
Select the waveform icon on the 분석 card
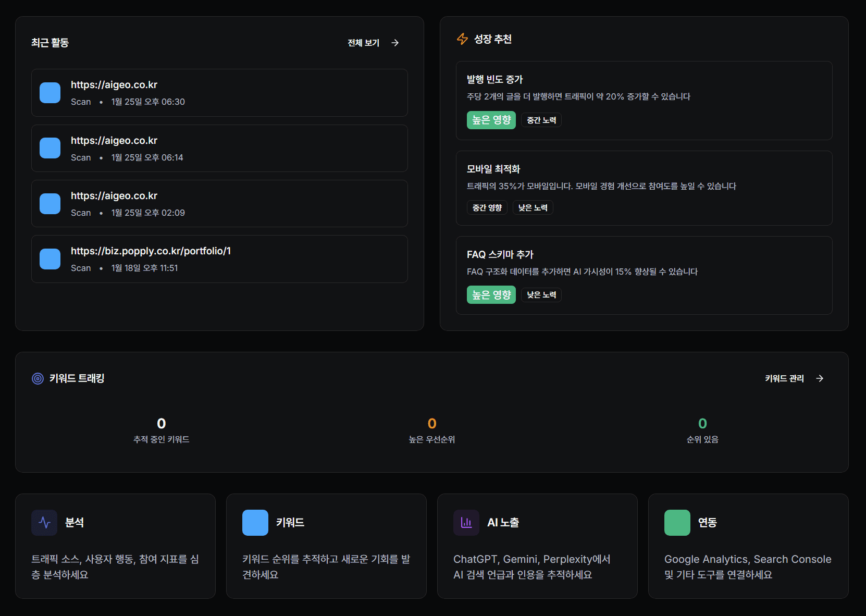tap(44, 522)
